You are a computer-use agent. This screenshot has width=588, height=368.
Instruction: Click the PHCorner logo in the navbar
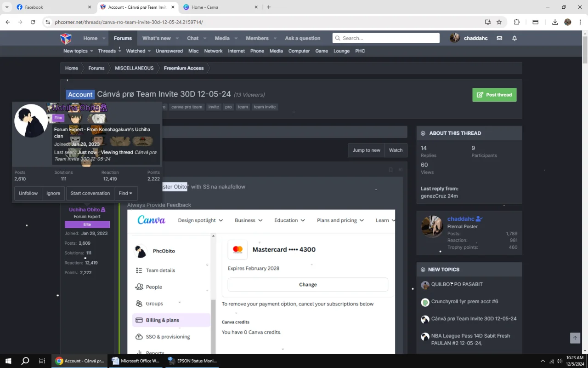click(66, 38)
